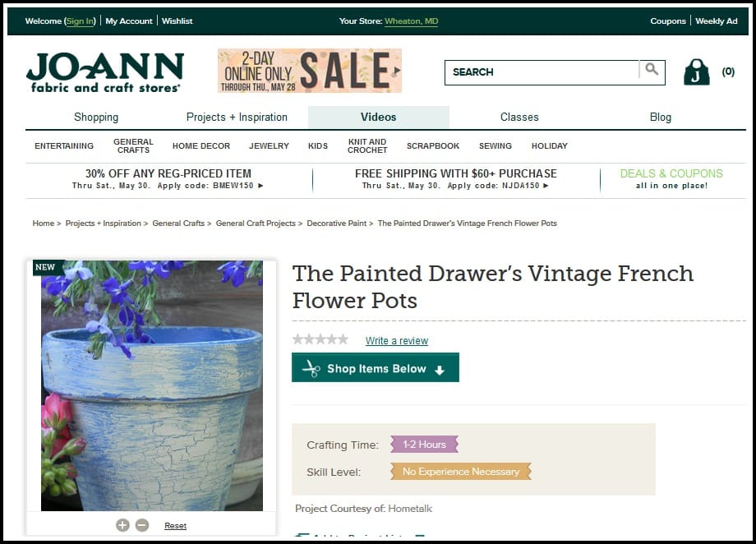Switch to the Videos tab
Image resolution: width=756 pixels, height=544 pixels.
coord(379,118)
